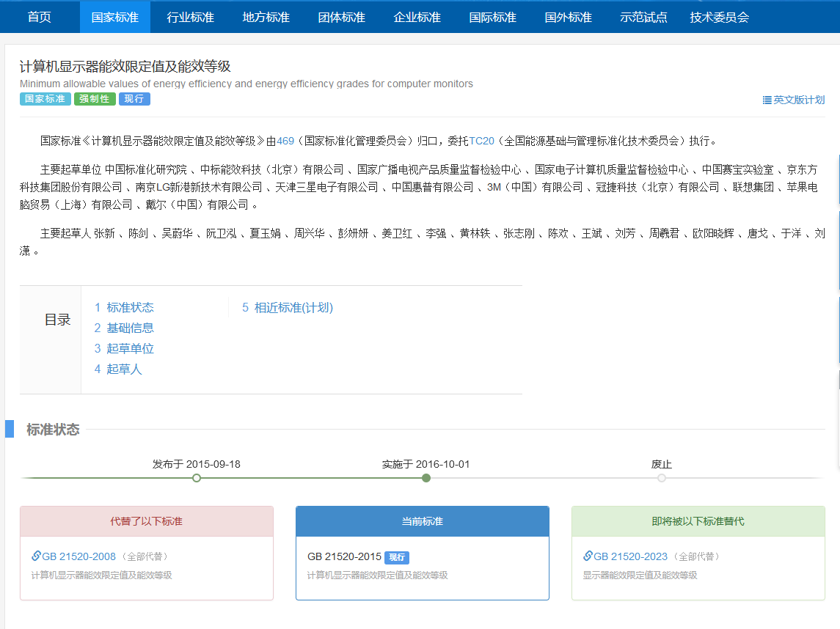The height and width of the screenshot is (629, 840).
Task: Go to the 团体标准 tab
Action: click(341, 17)
